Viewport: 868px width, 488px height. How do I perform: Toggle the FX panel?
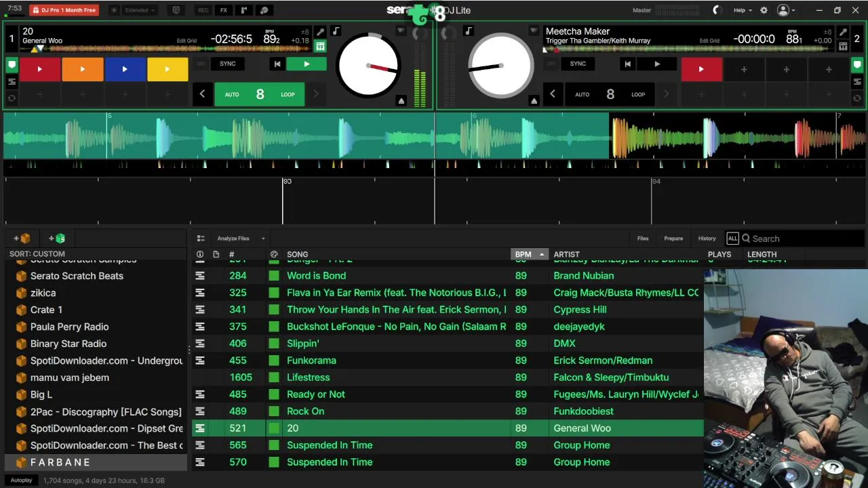click(224, 10)
